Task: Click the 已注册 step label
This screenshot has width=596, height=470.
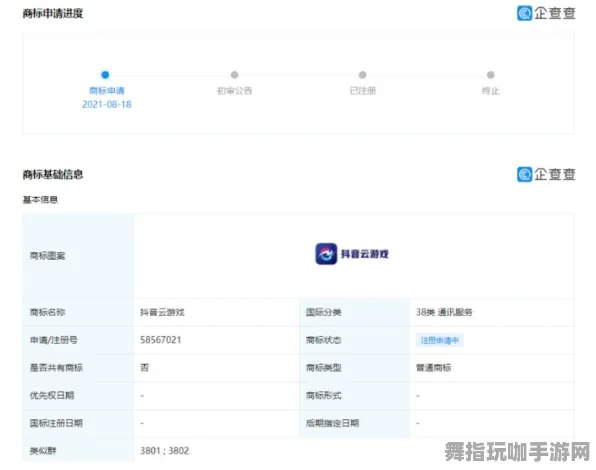Action: pyautogui.click(x=363, y=90)
